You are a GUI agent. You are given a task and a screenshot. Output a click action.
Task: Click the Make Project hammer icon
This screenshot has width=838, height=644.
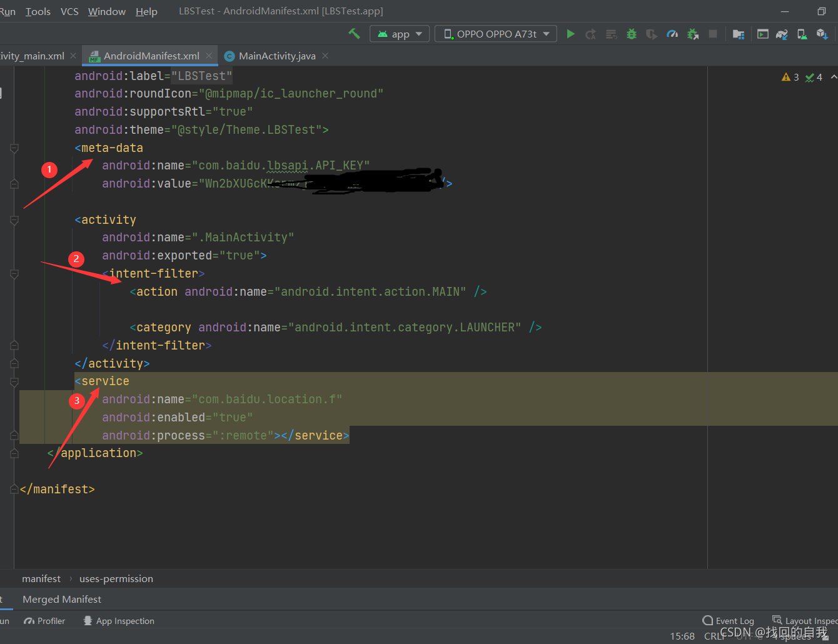[x=354, y=34]
